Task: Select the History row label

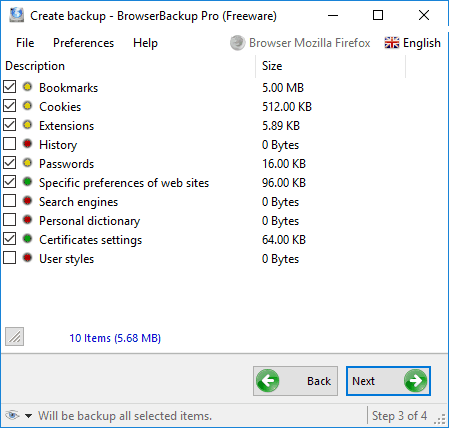Action: coord(58,145)
